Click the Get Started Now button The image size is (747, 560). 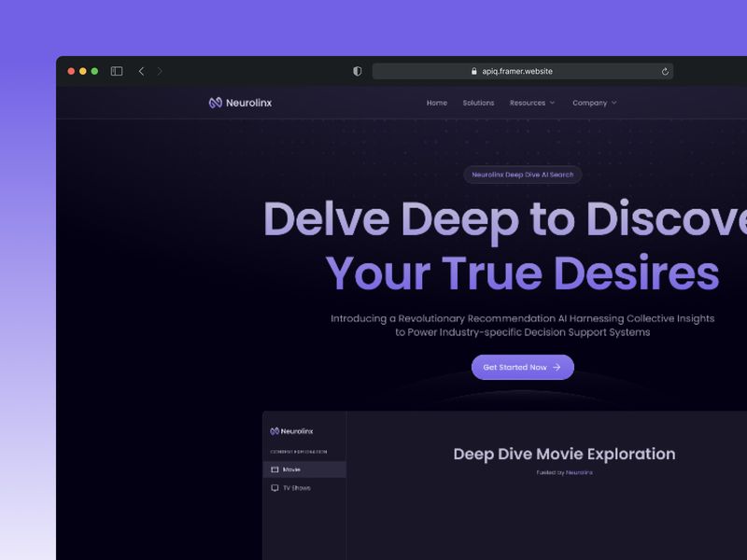523,367
